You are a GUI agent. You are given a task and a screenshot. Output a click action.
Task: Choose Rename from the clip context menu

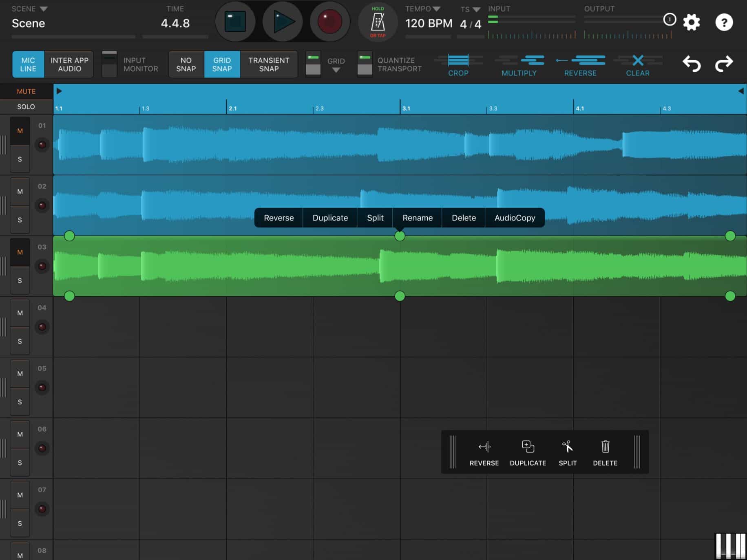(x=417, y=218)
